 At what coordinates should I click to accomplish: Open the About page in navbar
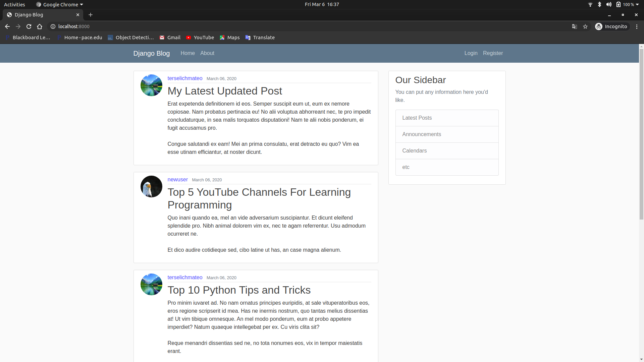click(207, 53)
